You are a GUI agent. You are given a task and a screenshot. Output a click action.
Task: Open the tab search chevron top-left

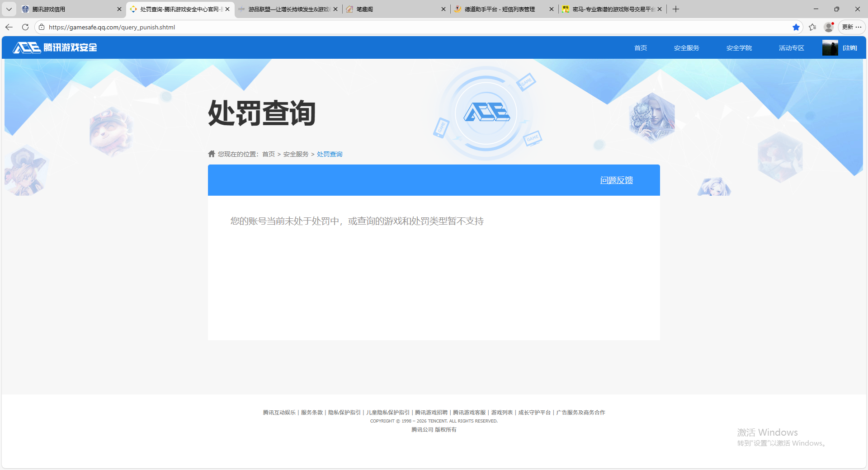point(9,9)
